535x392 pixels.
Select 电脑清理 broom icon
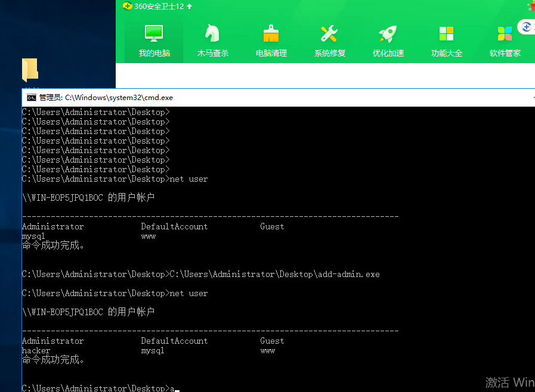[x=271, y=33]
